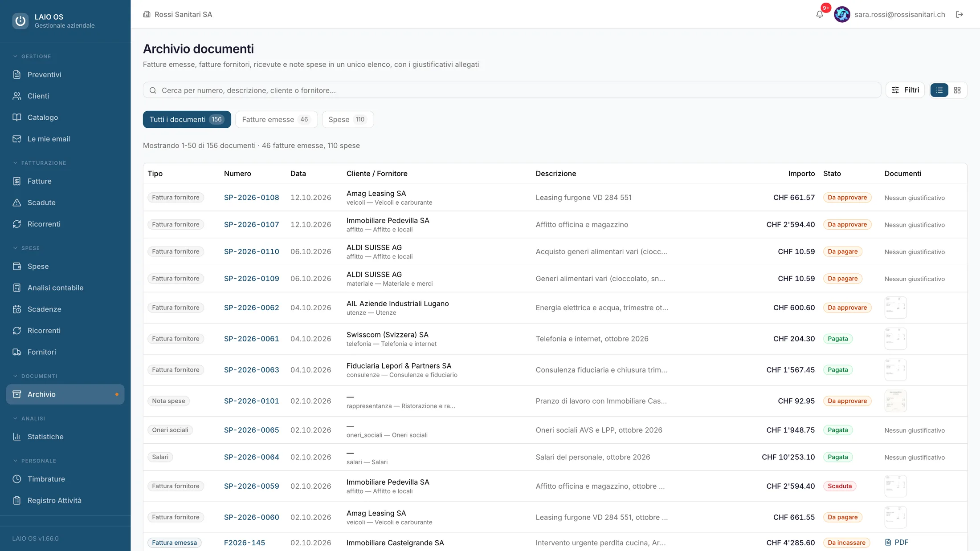
Task: Click user avatar next to sara.rossi email
Action: click(x=842, y=14)
